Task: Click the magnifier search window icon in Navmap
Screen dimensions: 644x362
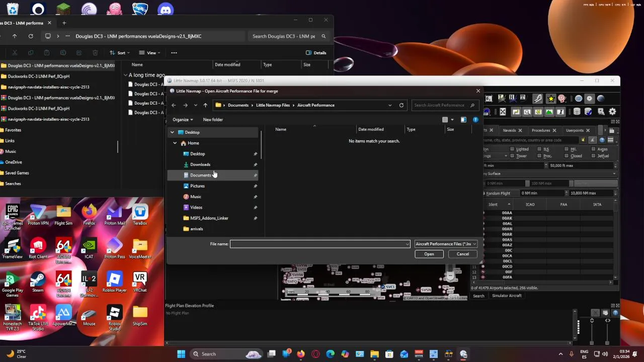Action: pos(527,112)
